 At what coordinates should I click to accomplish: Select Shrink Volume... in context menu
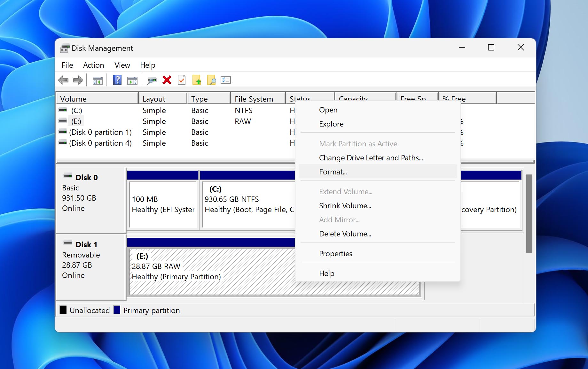[x=378, y=206]
